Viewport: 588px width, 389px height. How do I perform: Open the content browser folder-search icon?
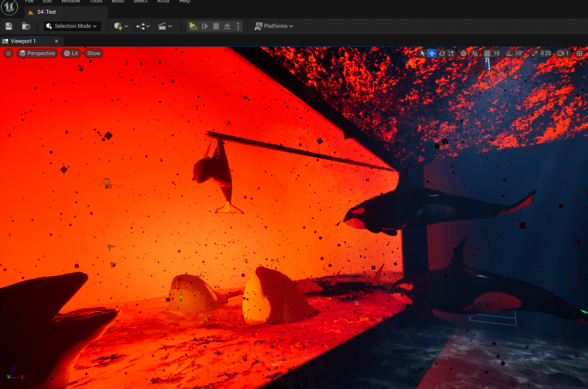pyautogui.click(x=26, y=26)
